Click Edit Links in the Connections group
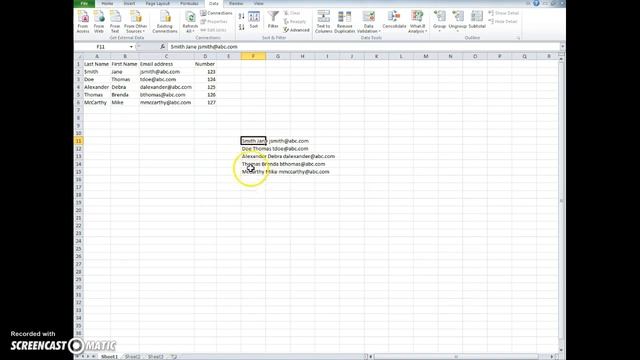This screenshot has width=640, height=360. tap(213, 30)
